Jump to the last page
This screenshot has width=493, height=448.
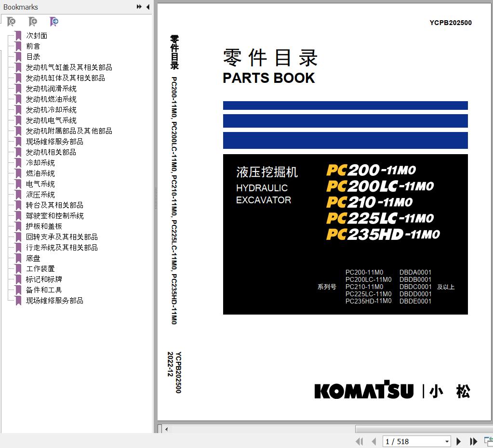(x=473, y=441)
